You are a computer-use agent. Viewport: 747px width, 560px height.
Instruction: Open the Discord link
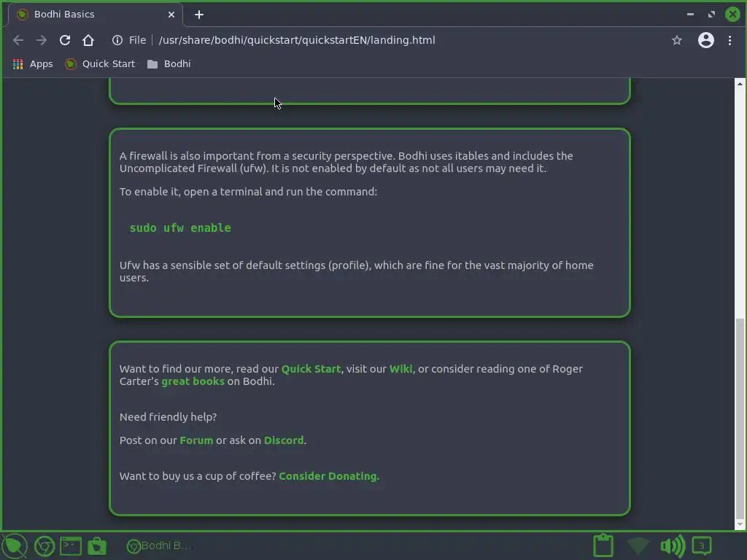coord(284,440)
